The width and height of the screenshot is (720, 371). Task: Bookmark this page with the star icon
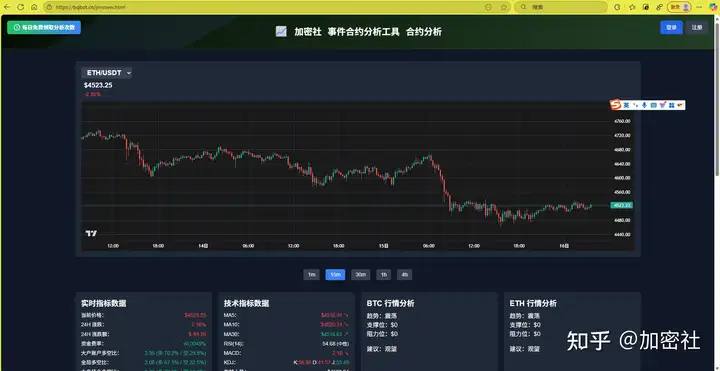504,7
